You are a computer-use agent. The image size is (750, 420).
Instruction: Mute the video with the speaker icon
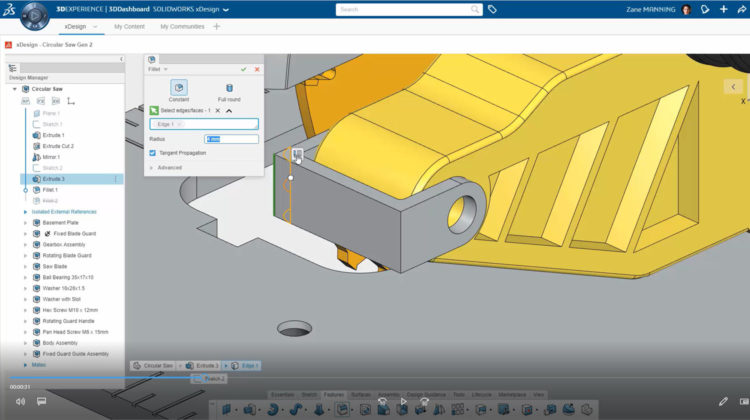coord(20,401)
